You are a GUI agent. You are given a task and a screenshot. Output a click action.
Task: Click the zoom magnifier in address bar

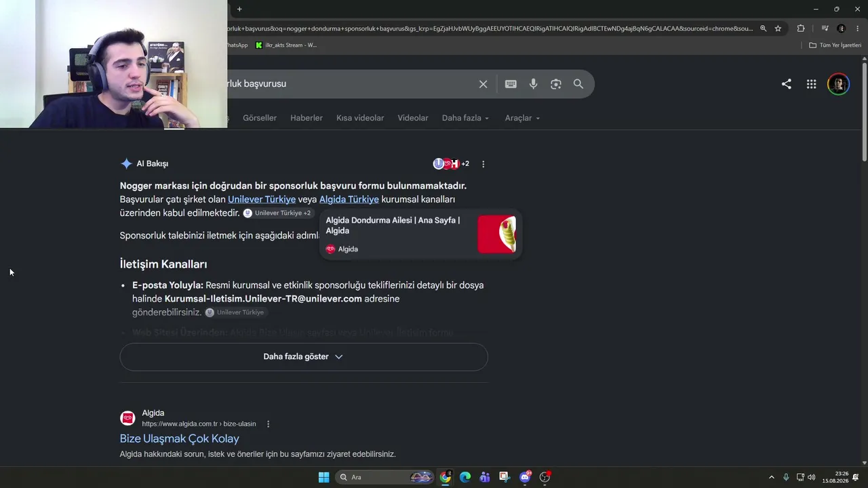coord(763,28)
